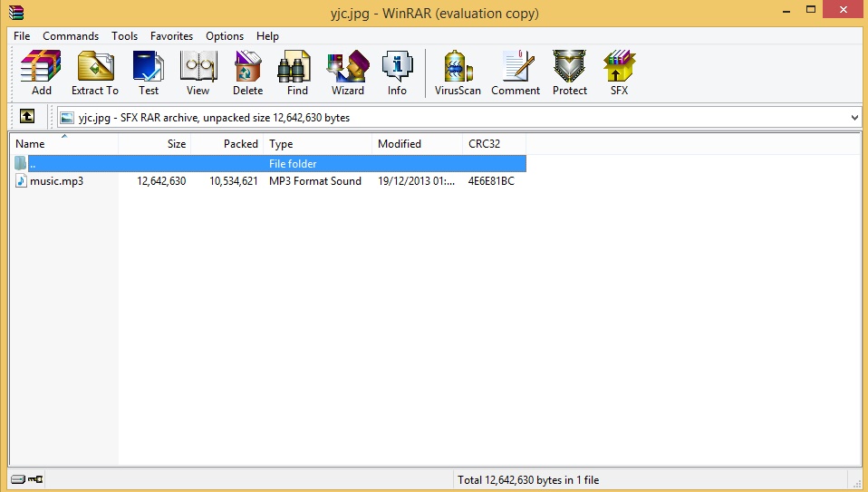Minimize the WinRAR window
This screenshot has height=492, width=868.
(x=786, y=11)
